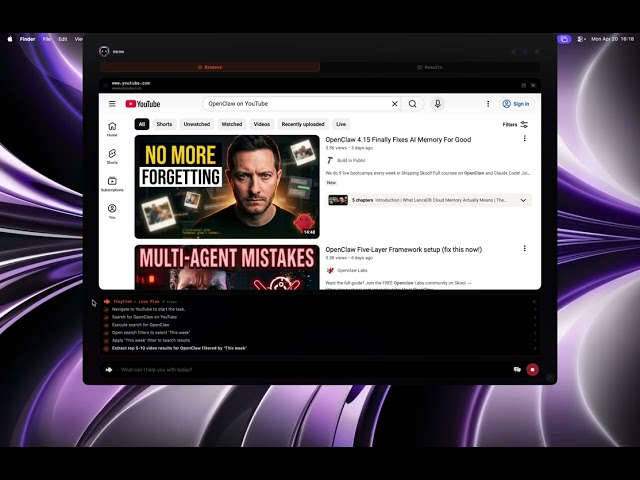640x480 pixels.
Task: Clear the search text with the X icon
Action: (x=395, y=104)
